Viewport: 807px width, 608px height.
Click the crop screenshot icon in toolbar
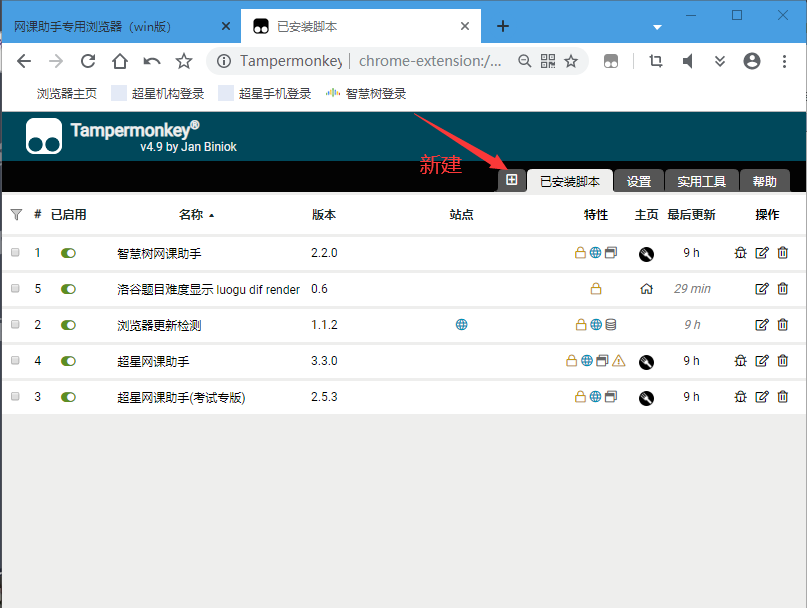[x=655, y=61]
